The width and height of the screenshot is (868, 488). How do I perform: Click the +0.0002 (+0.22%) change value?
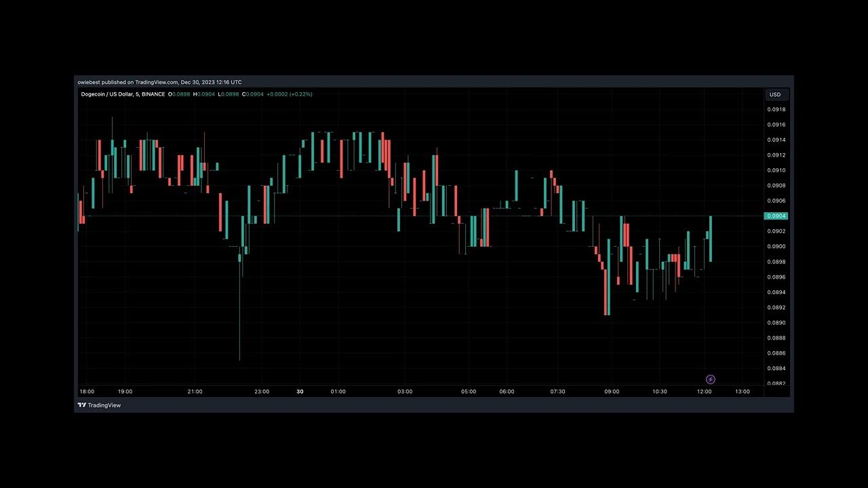290,94
